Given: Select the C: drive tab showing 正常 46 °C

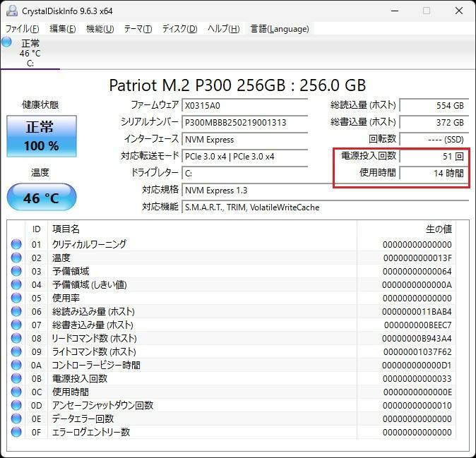Looking at the screenshot, I should [30, 52].
